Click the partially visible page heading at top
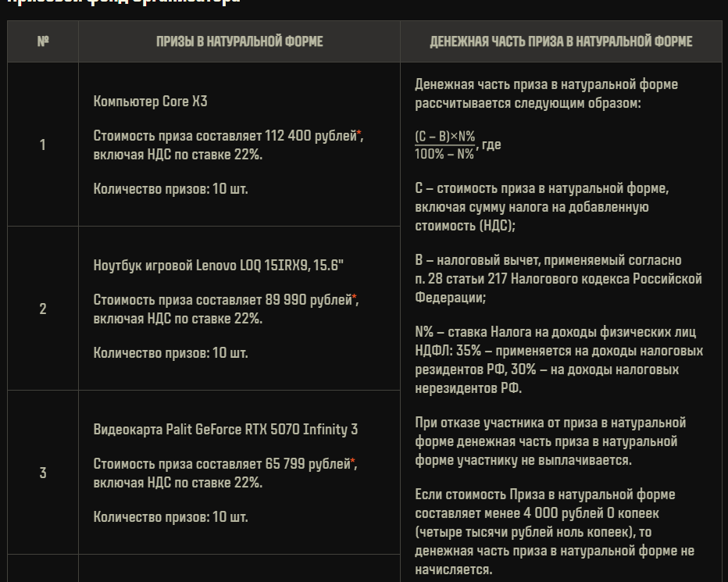 pos(124,2)
